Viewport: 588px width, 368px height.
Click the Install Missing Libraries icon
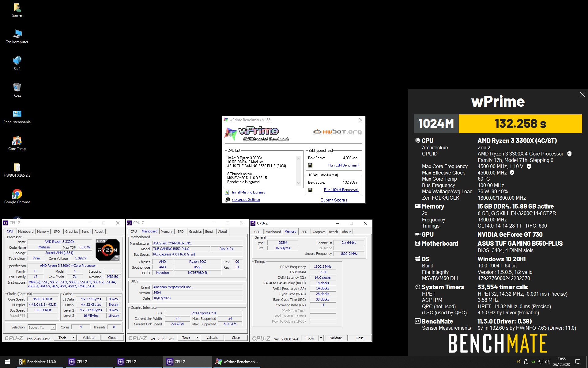[227, 192]
